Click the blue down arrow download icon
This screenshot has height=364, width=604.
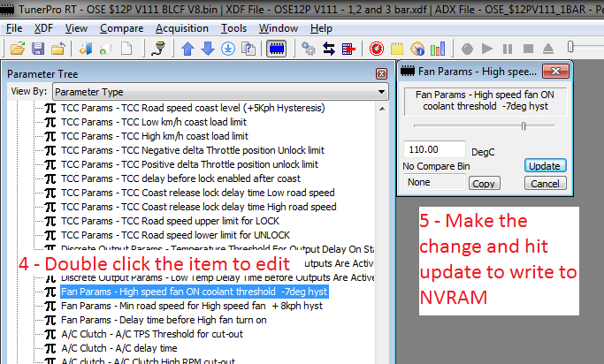click(x=208, y=49)
